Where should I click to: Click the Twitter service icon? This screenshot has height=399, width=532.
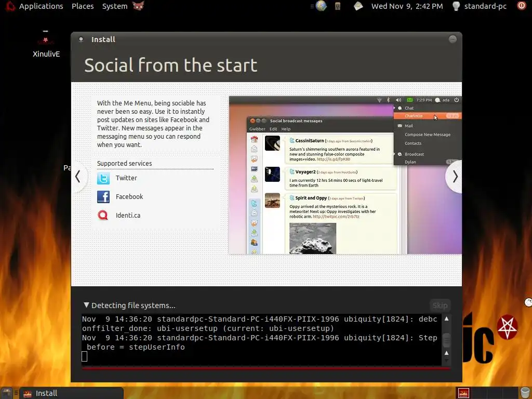tap(103, 178)
